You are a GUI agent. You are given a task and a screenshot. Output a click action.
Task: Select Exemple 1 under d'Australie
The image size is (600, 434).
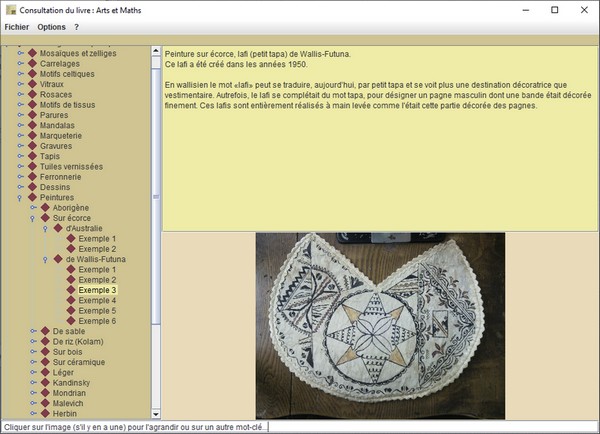coord(98,238)
